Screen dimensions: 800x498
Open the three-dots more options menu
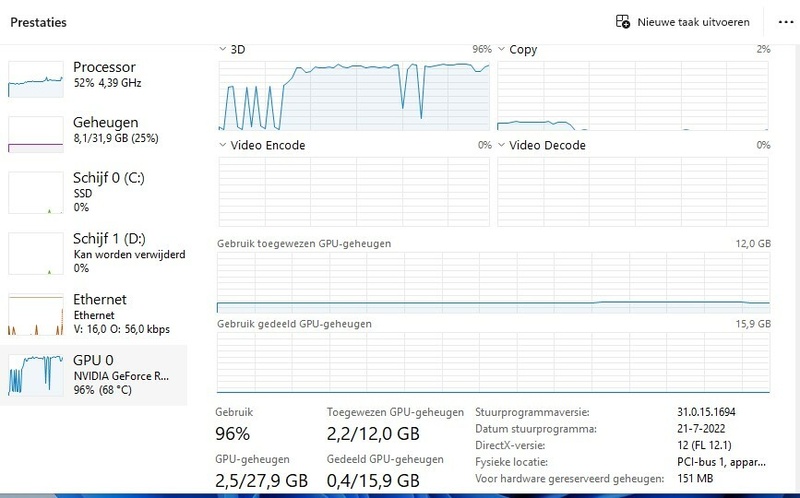tap(786, 22)
